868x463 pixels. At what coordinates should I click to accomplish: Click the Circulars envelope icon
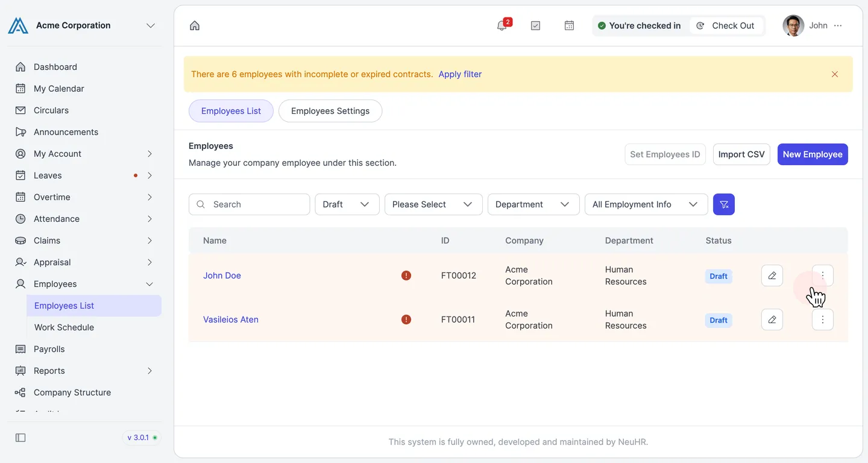[20, 110]
